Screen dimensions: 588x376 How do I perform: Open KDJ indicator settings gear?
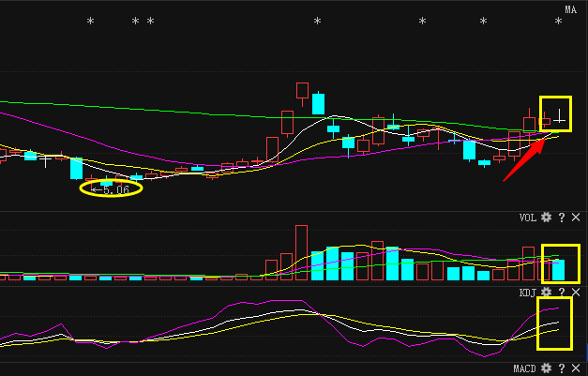(x=546, y=293)
